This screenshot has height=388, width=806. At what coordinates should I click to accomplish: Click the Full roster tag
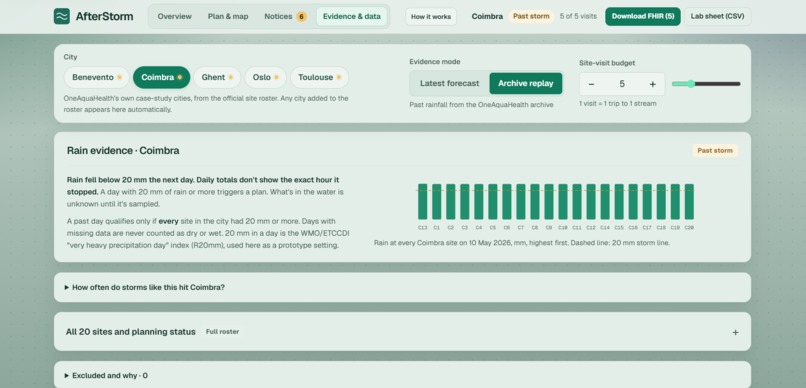point(222,332)
